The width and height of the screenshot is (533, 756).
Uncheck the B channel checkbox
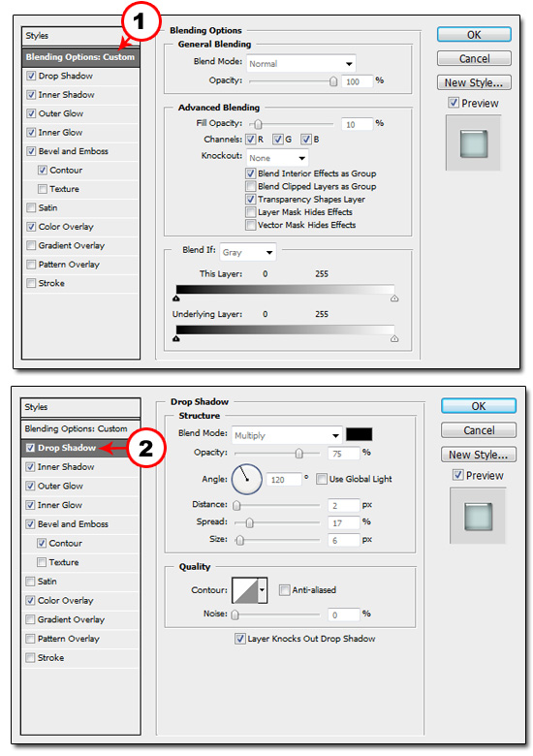click(x=306, y=140)
